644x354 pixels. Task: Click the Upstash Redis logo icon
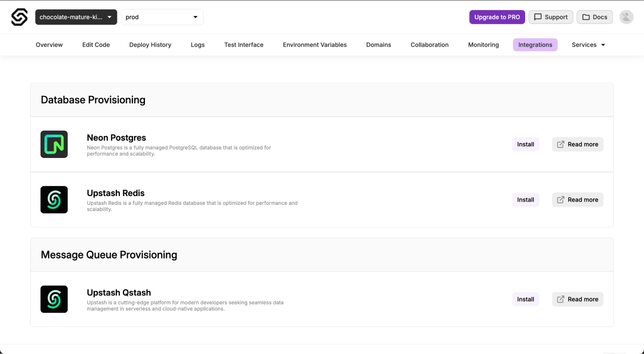pyautogui.click(x=54, y=200)
